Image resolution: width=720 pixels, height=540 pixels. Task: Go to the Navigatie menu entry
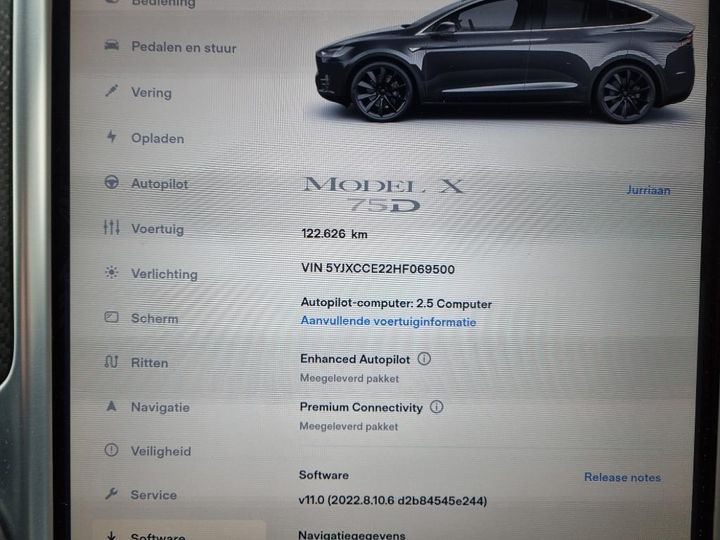(x=160, y=407)
